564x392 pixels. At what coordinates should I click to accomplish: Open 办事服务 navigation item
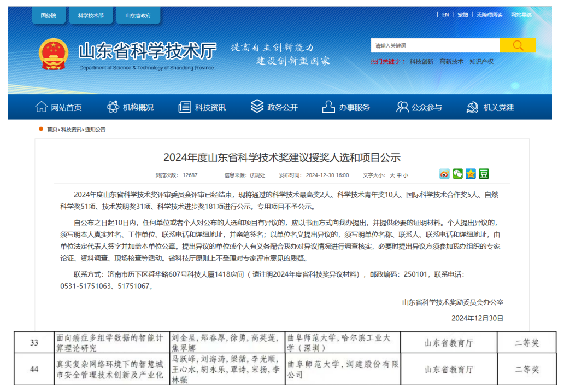346,107
